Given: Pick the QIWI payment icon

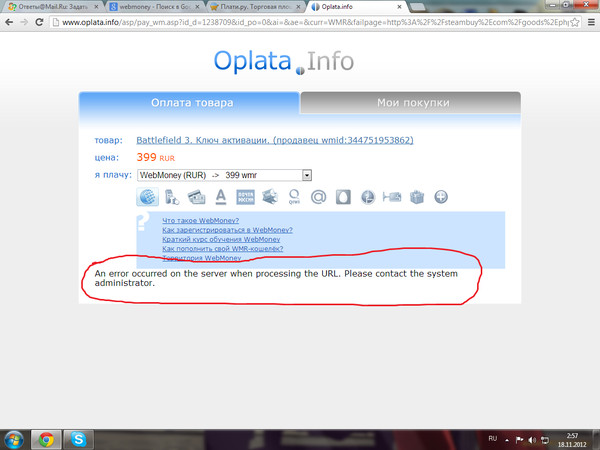Looking at the screenshot, I should [294, 197].
